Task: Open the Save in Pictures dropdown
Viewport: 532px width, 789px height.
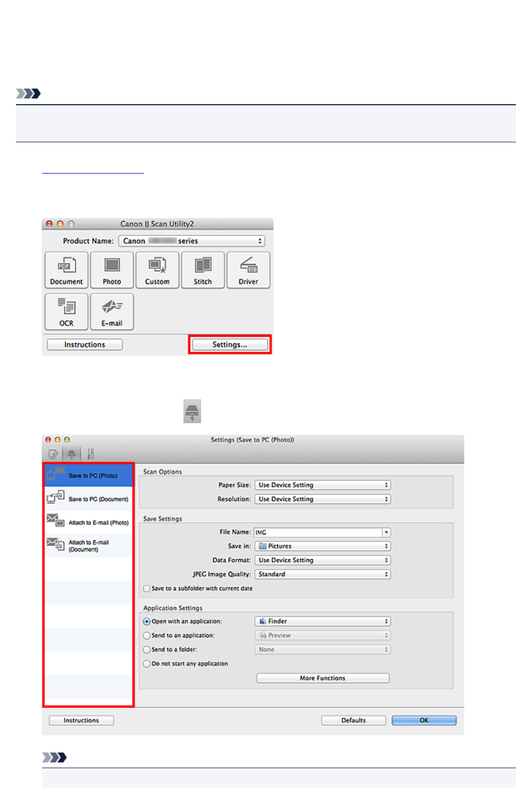Action: coord(323,546)
